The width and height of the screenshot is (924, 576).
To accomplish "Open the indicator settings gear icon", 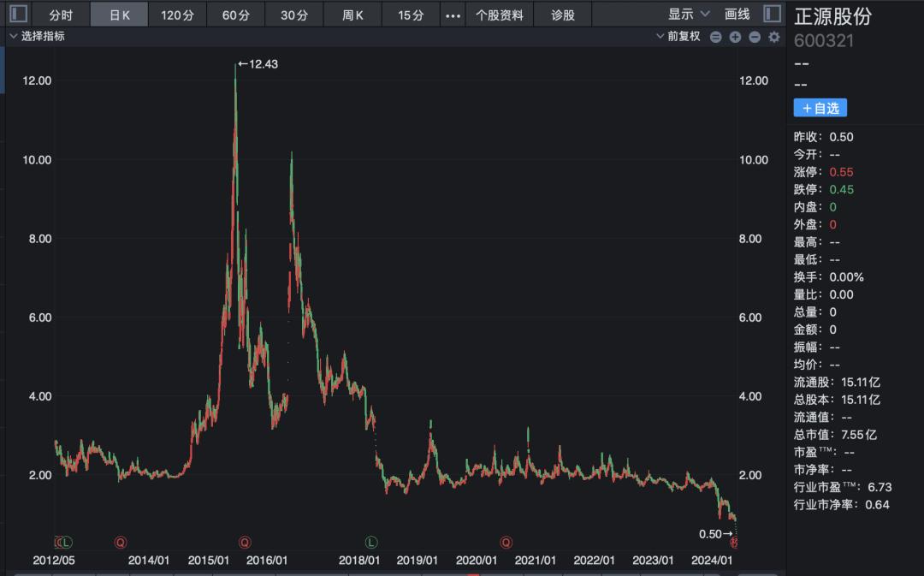I will pyautogui.click(x=773, y=37).
